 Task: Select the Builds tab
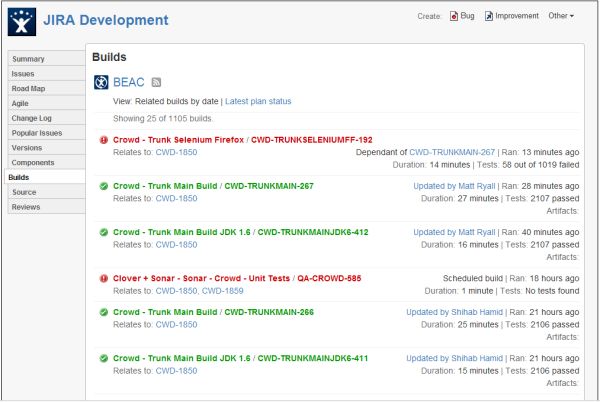(x=45, y=177)
